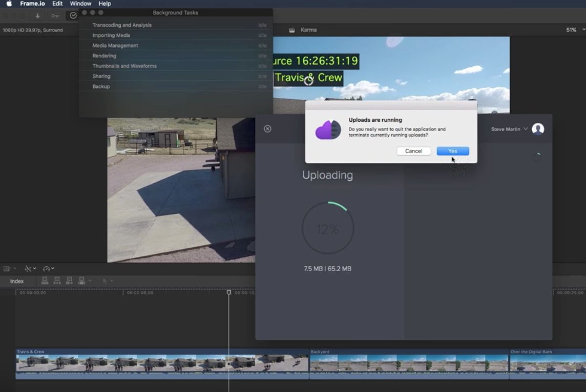The width and height of the screenshot is (586, 392).
Task: Select the Importing Media task row
Action: [x=176, y=35]
